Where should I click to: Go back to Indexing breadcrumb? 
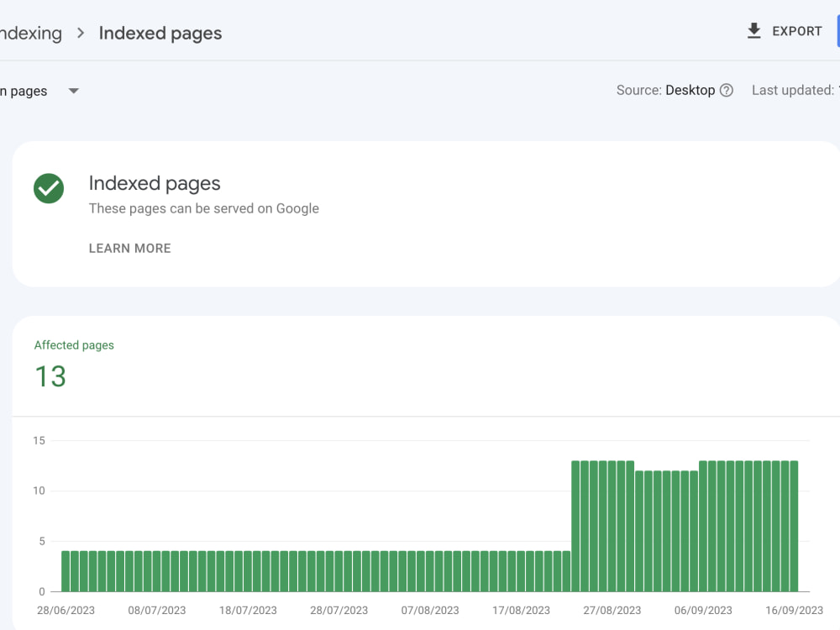point(31,34)
